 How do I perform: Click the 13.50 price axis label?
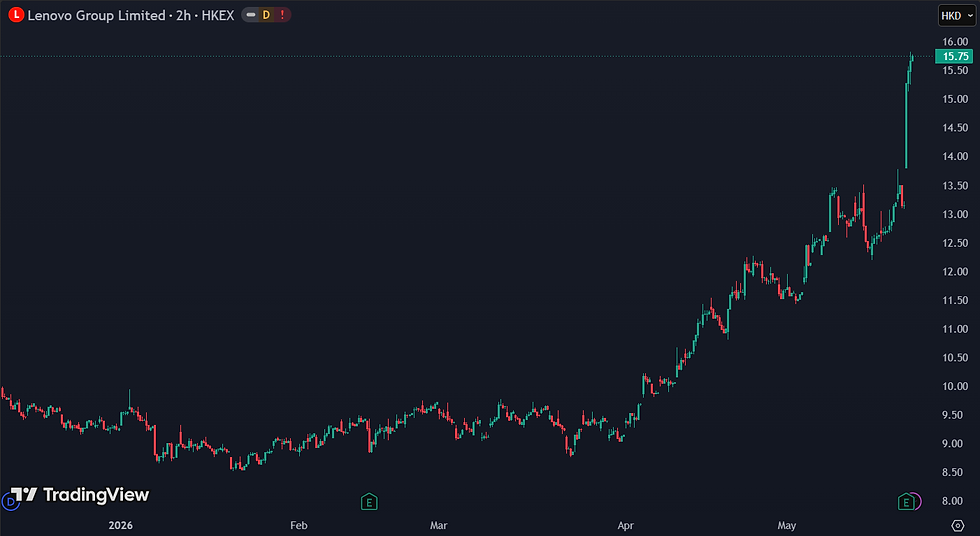(x=955, y=186)
